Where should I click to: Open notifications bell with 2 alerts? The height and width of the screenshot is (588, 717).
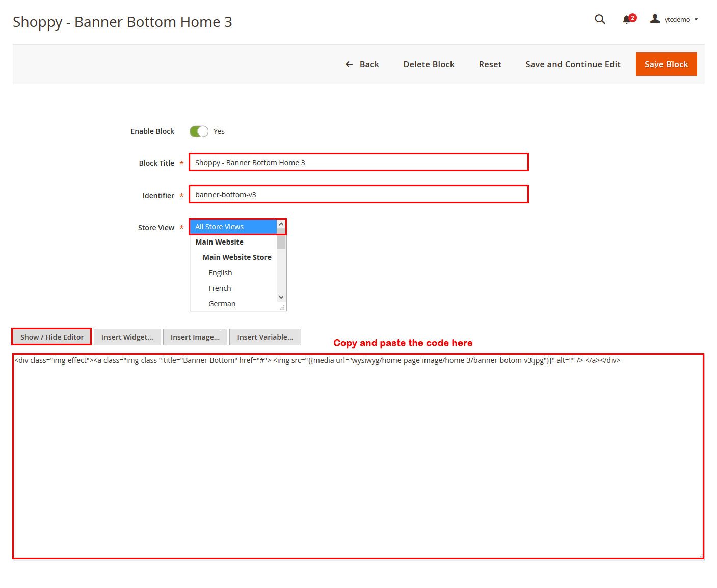point(629,19)
